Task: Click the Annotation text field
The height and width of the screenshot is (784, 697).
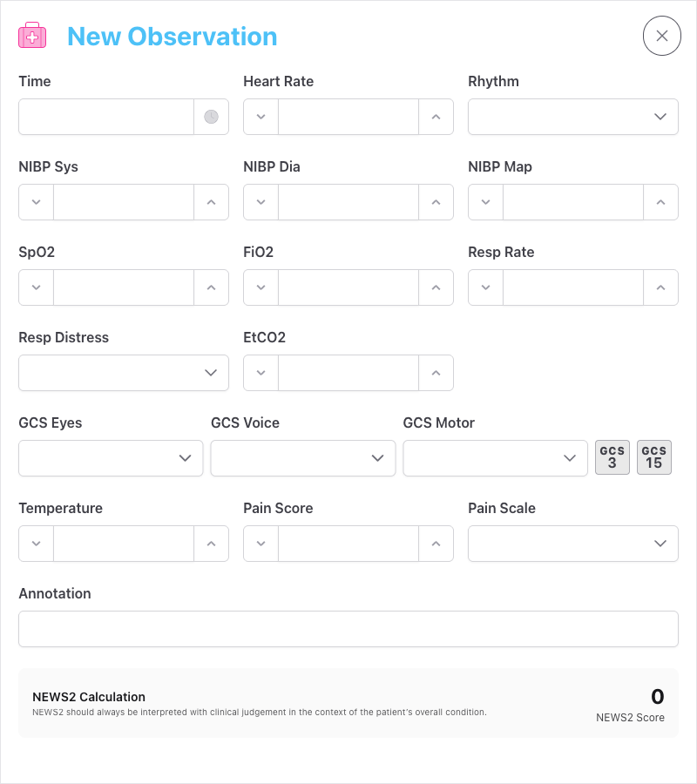Action: click(348, 628)
